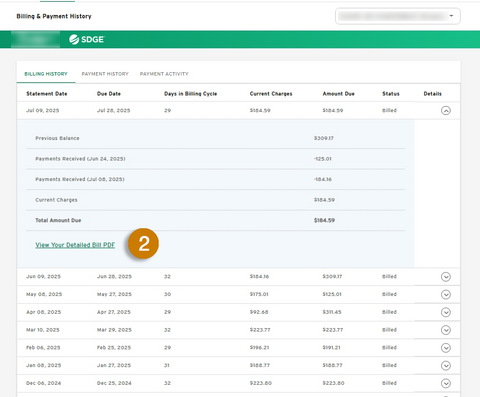Click the SDGE logo in green banner
The height and width of the screenshot is (397, 480).
[87, 39]
